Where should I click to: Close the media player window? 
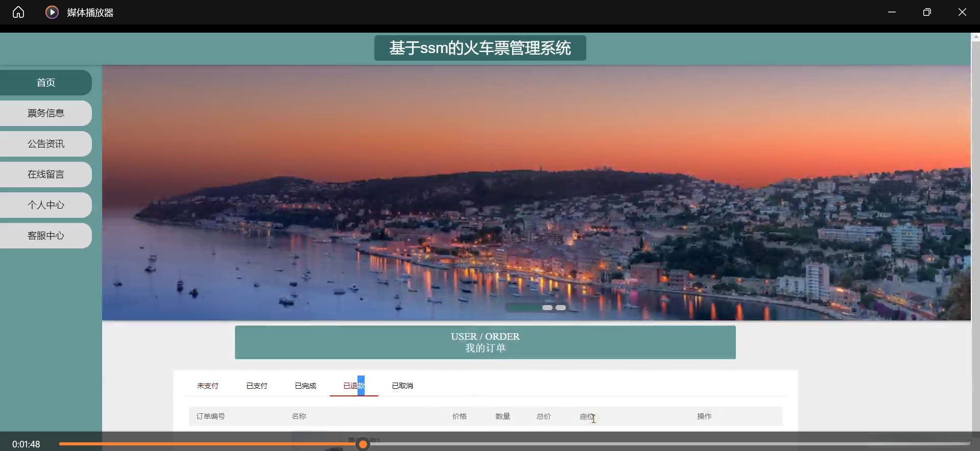tap(962, 12)
